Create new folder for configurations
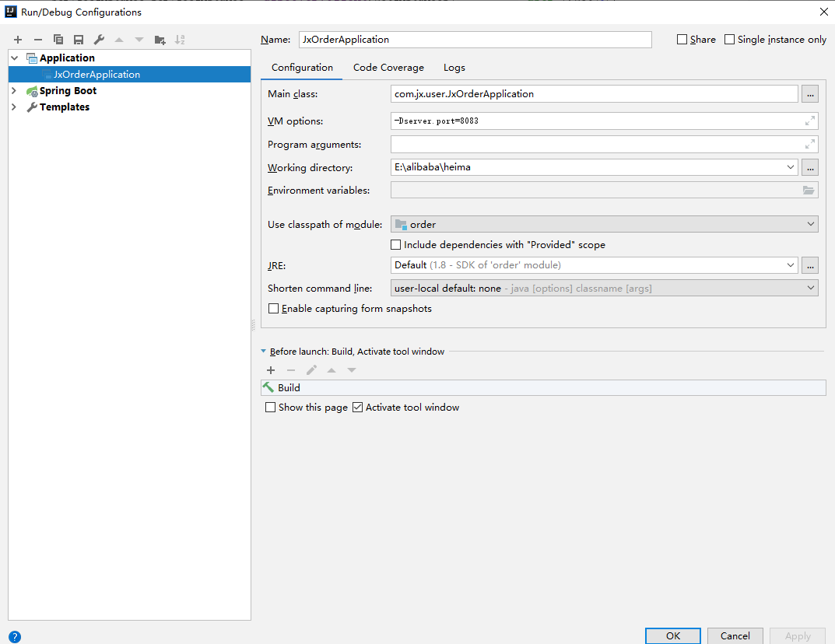 click(160, 40)
